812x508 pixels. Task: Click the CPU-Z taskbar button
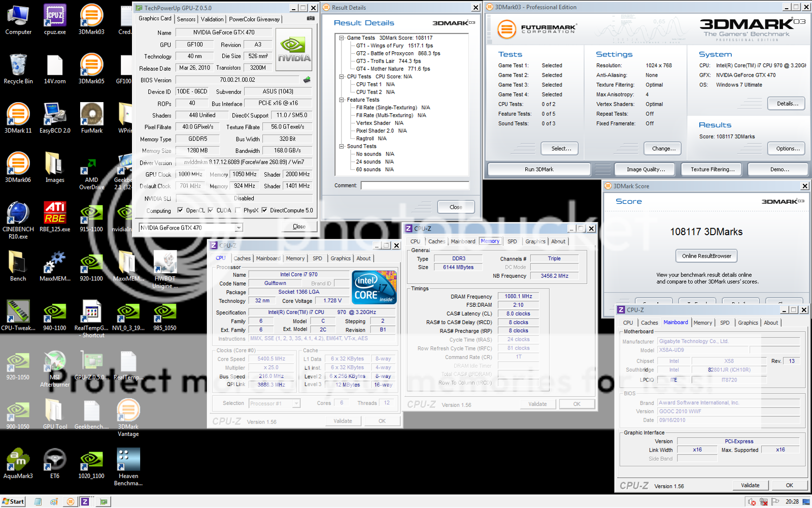pos(85,501)
